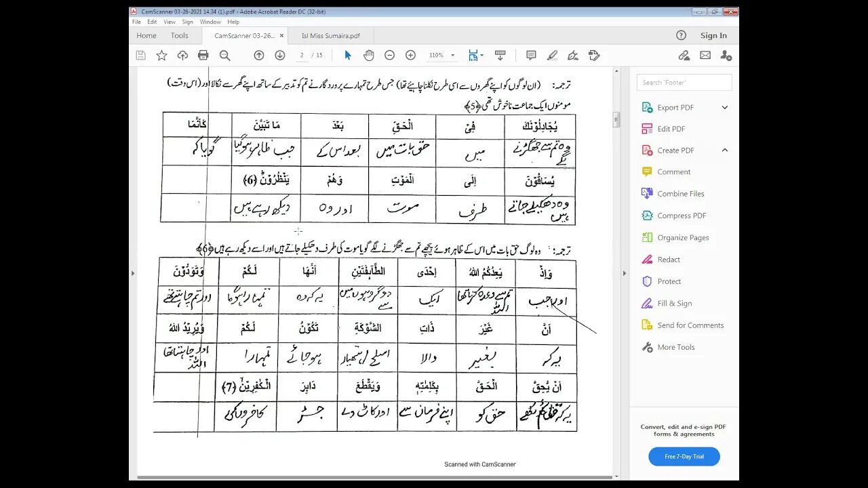
Task: Open the Edit menu
Action: point(152,22)
